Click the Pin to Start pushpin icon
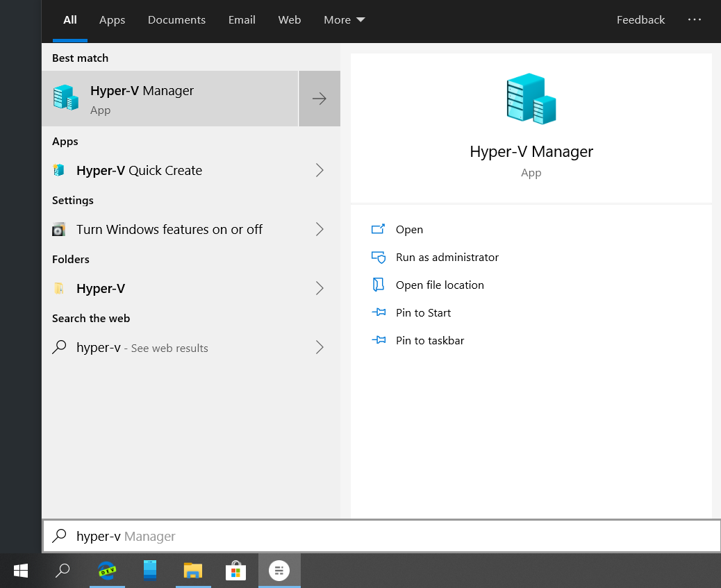This screenshot has width=721, height=588. (379, 312)
